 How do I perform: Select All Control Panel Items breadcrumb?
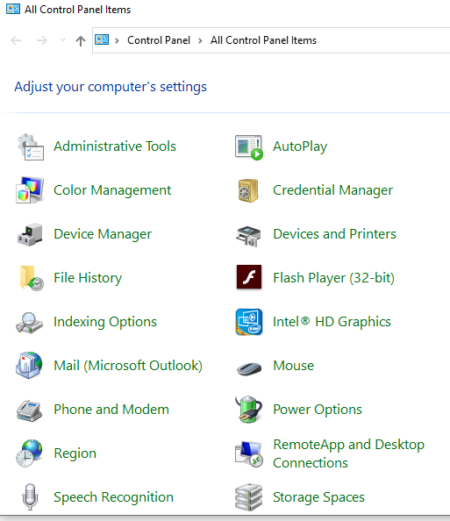(263, 40)
